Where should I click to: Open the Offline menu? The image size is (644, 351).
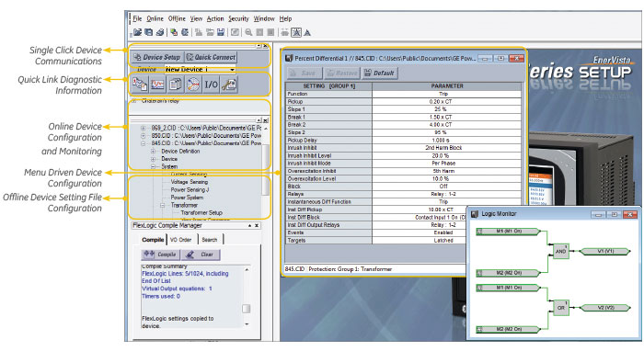tap(177, 18)
